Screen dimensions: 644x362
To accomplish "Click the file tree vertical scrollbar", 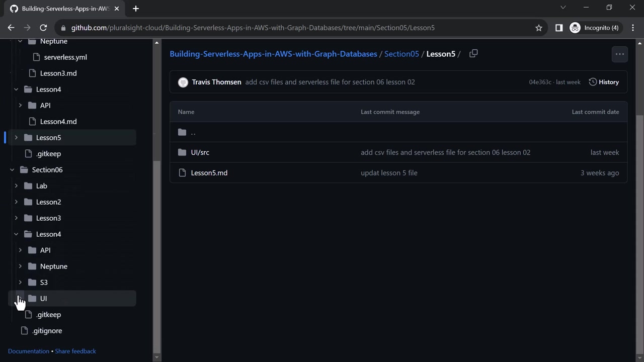I will (x=156, y=251).
